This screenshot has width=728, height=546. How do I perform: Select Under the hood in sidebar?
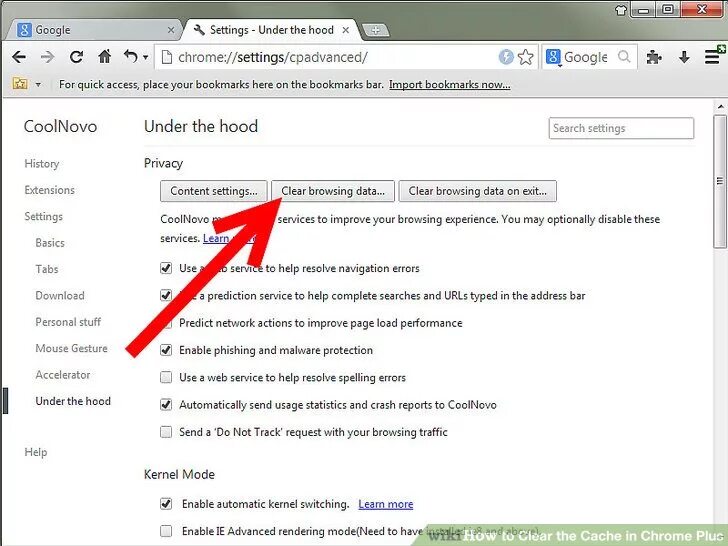(73, 401)
